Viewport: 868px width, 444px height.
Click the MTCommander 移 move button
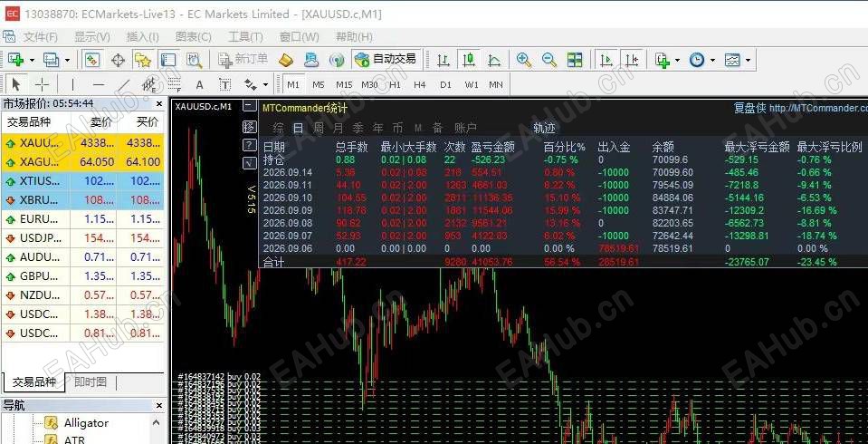coord(250,126)
